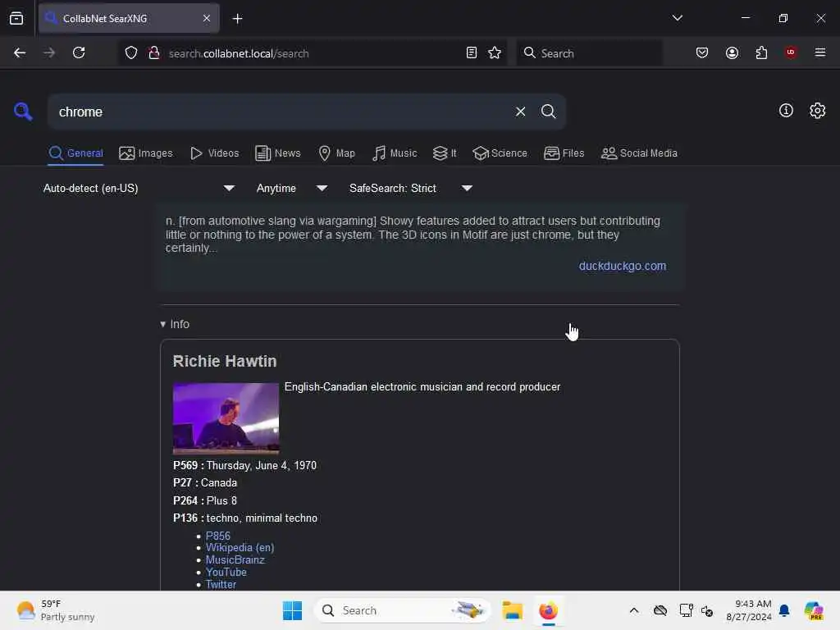Open a new browser tab
Screen dimensions: 840x630
pos(237,18)
